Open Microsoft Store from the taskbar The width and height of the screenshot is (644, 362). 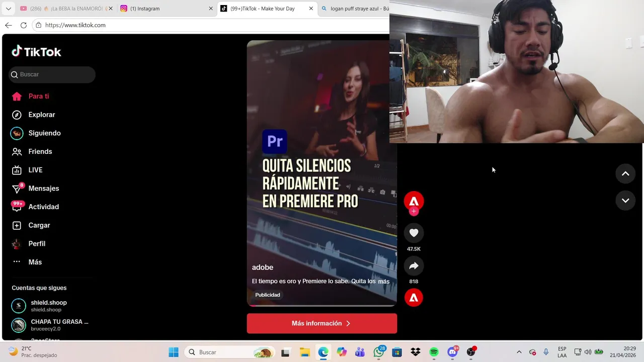[x=397, y=352]
